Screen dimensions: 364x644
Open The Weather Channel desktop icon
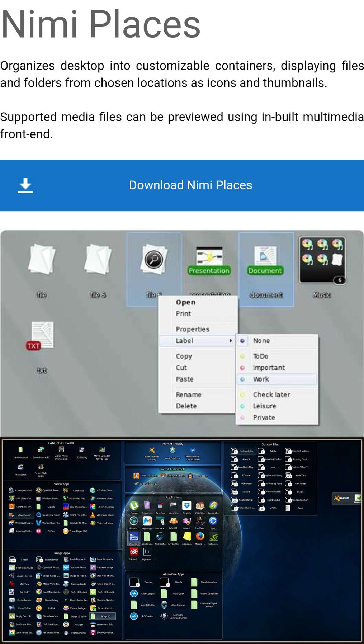click(x=134, y=538)
